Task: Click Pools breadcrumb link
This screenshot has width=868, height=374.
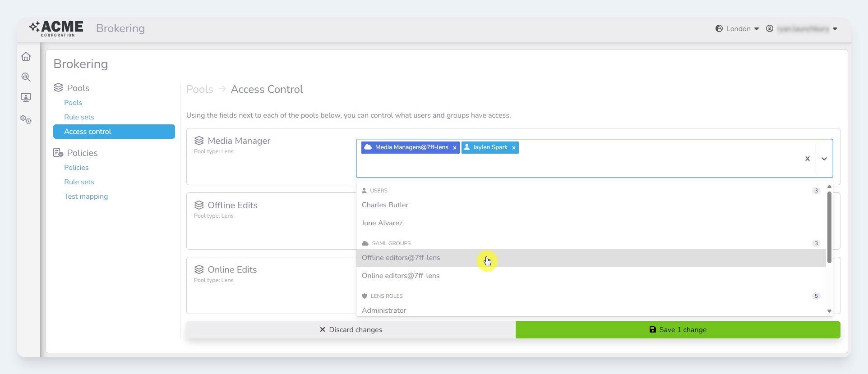Action: click(x=199, y=89)
